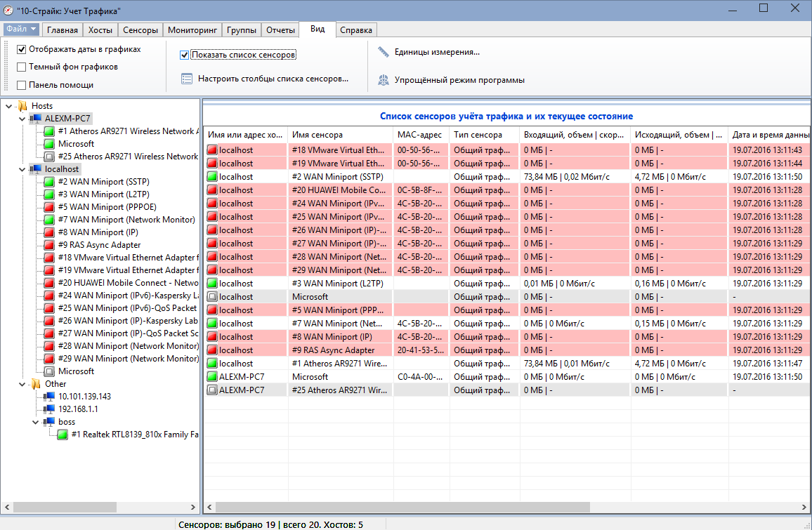Open the Мониторинг tab
Screen dimensions: 812x530
(x=192, y=30)
